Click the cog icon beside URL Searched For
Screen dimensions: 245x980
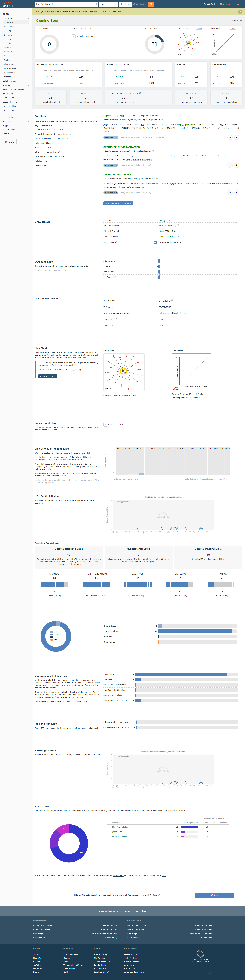[178, 225]
